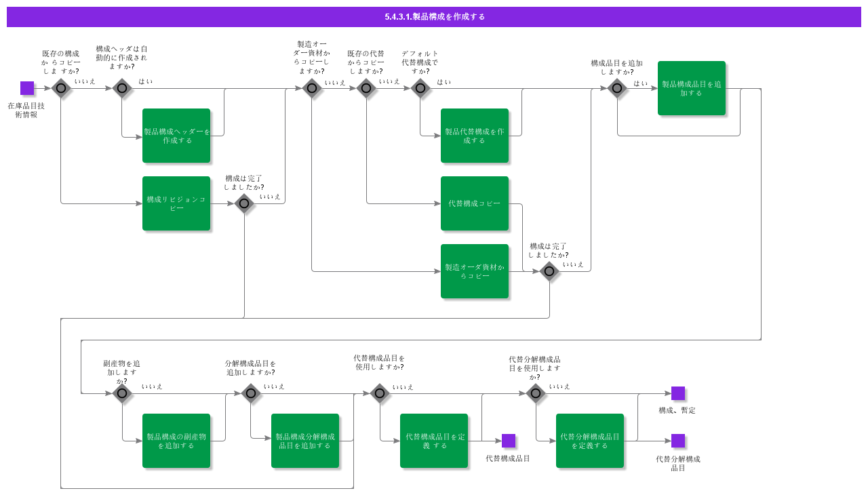Click the 副産物を追加しますか decision diamond
The image size is (868, 495).
[122, 393]
